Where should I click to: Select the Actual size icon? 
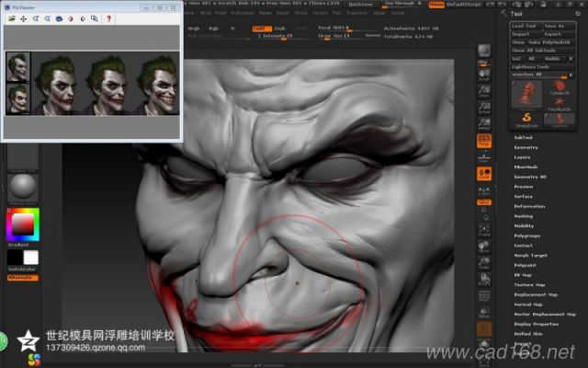[x=484, y=108]
